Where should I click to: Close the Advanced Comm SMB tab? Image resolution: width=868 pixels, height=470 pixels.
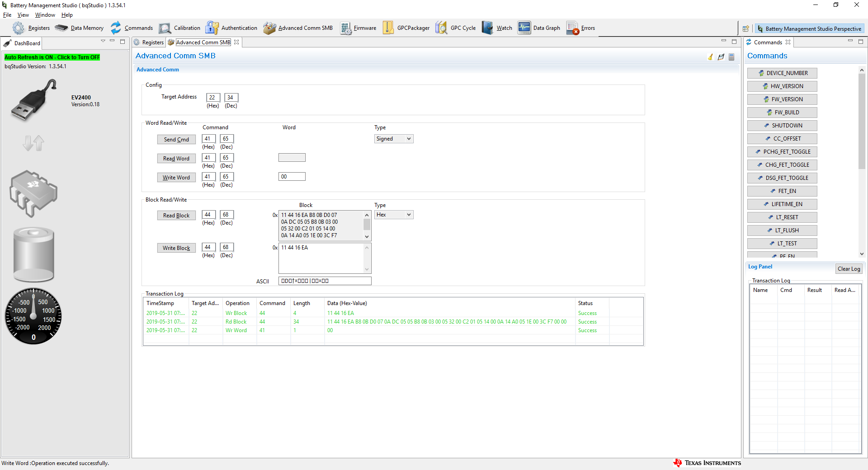(x=236, y=42)
